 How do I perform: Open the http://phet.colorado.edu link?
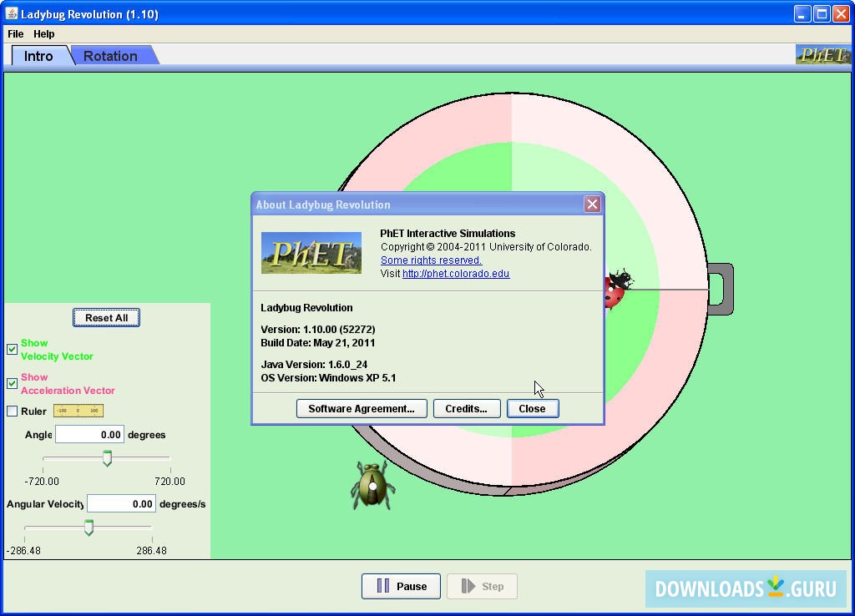[456, 274]
